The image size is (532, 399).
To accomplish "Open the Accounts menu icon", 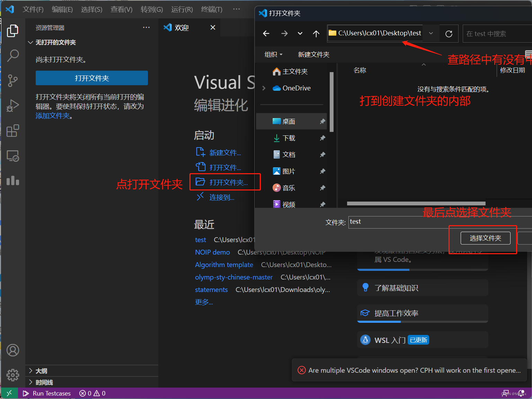I will (13, 350).
